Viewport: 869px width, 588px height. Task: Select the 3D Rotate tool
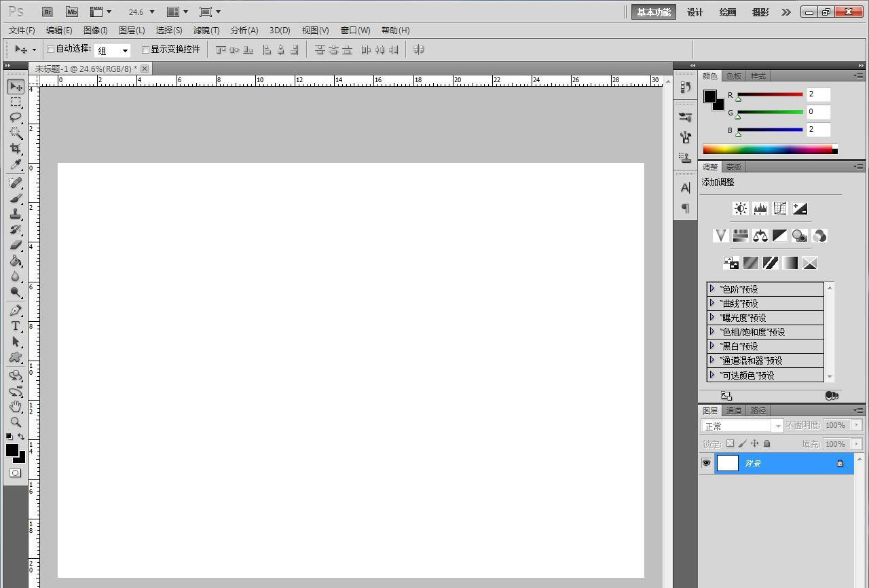(x=16, y=375)
